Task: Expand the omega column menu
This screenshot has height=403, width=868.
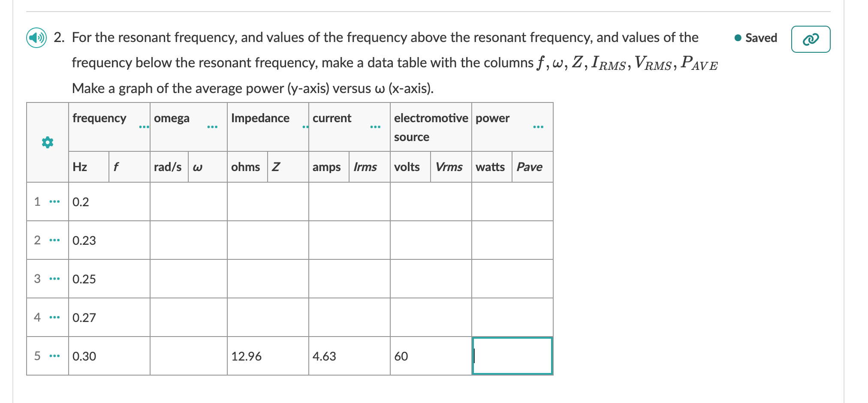Action: tap(213, 127)
